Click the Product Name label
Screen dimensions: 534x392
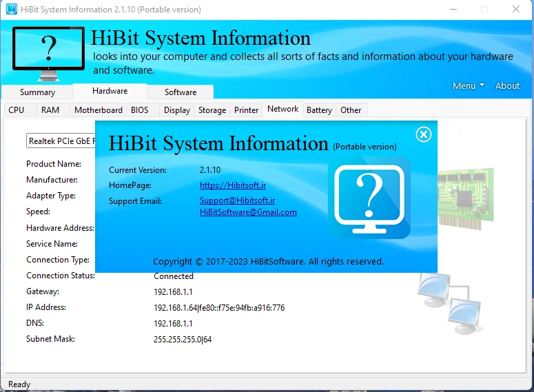coord(54,164)
